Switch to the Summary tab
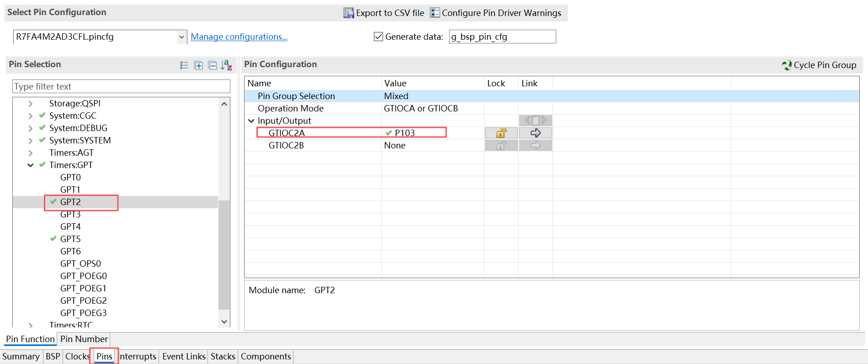 tap(21, 356)
